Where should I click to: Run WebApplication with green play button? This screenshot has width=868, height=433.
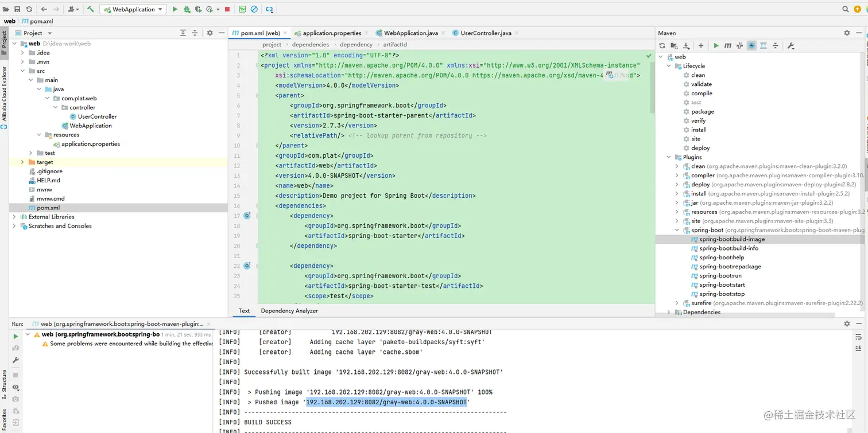[x=175, y=9]
